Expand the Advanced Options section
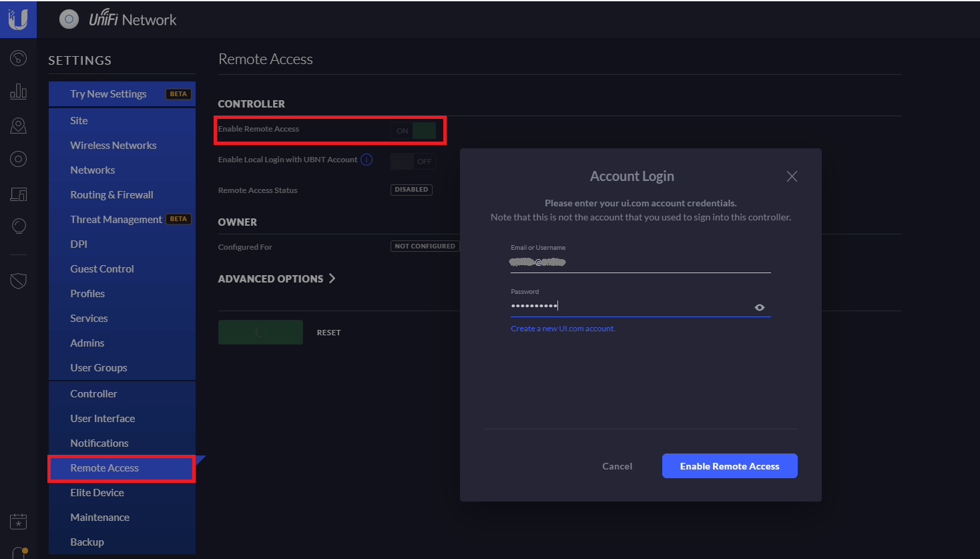This screenshot has height=559, width=980. point(276,278)
